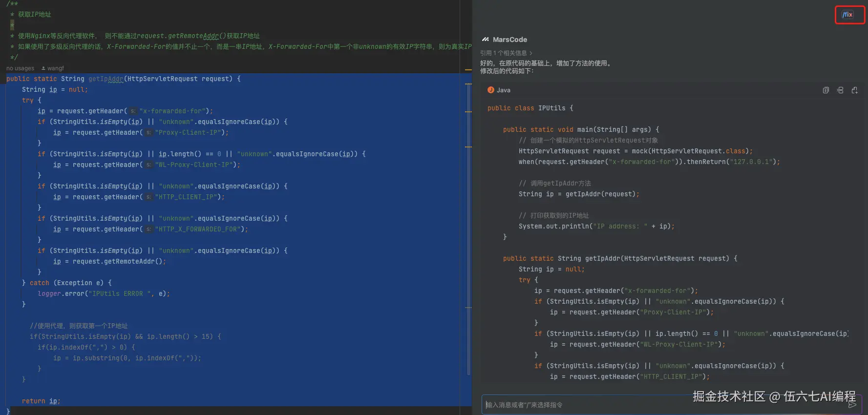Click the 'MarsCode' name in the chat header

(510, 40)
